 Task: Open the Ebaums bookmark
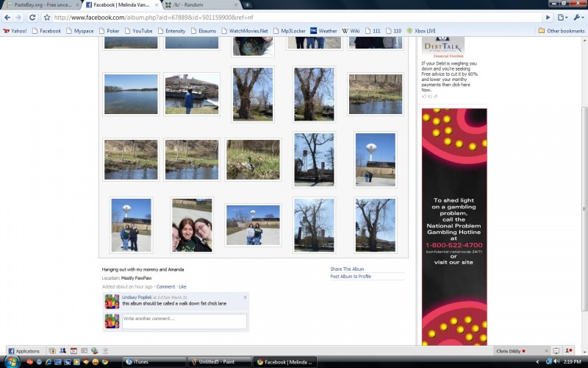(x=204, y=31)
